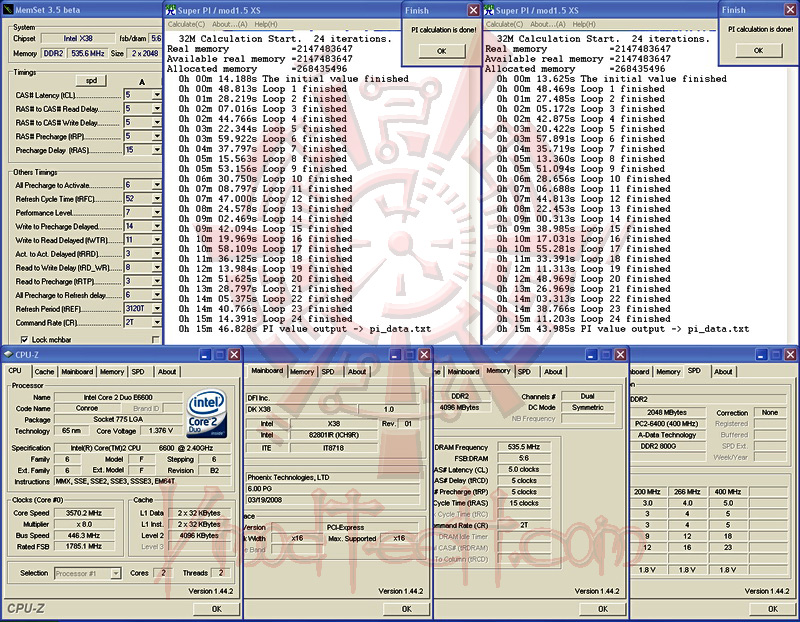Open the Refresh Cycle Time (tRFC) dropdown
This screenshot has height=622, width=800.
pos(157,198)
